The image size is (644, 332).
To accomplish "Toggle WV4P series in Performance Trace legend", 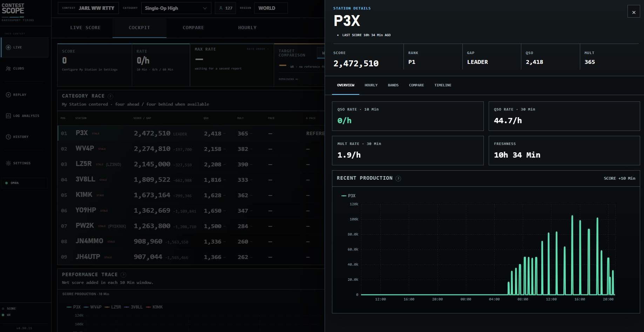I will (x=93, y=307).
